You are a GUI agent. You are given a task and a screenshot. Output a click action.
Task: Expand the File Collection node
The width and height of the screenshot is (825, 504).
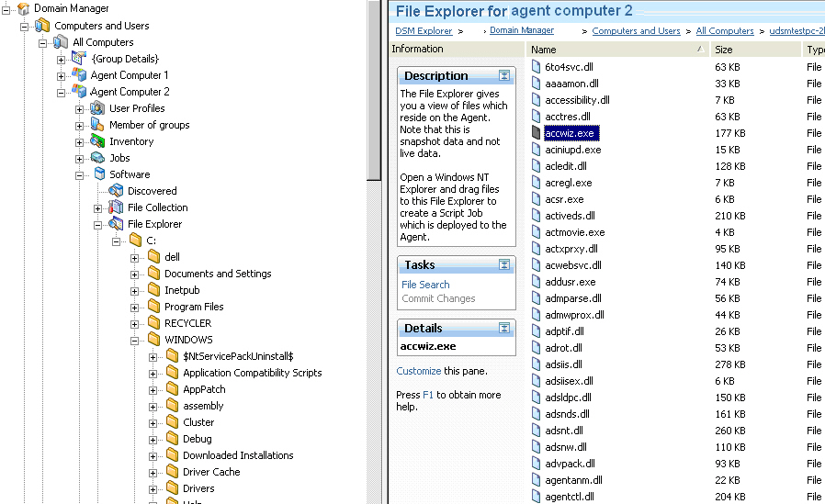click(98, 208)
